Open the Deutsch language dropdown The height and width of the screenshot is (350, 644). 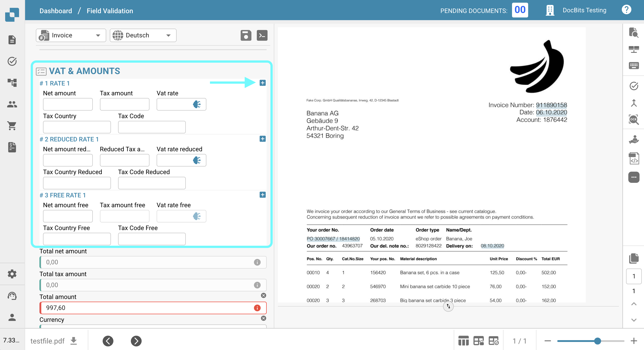point(143,35)
